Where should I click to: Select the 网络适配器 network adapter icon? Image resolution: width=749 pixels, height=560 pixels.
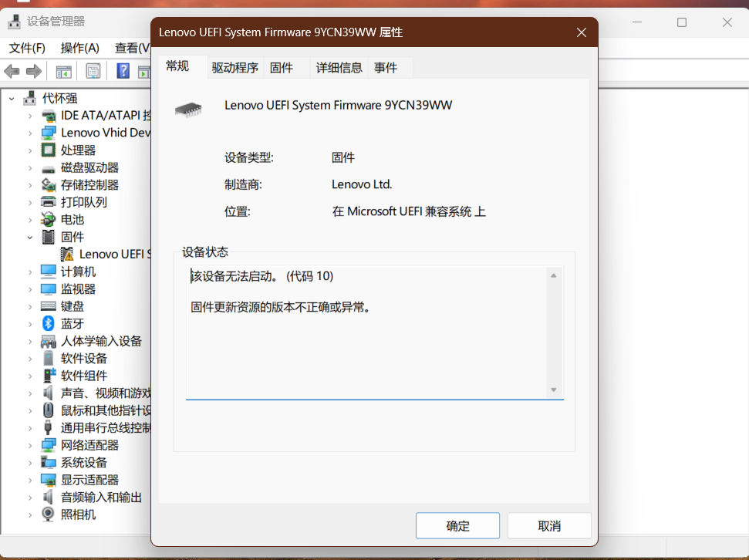[49, 445]
